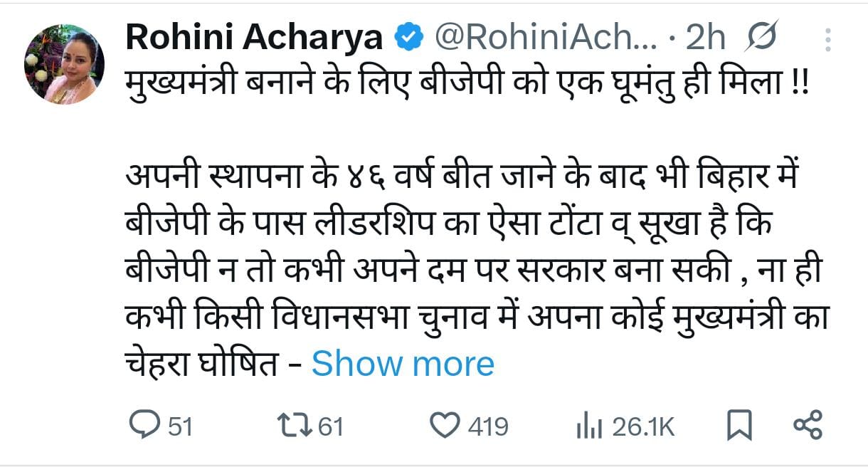The image size is (868, 467).
Task: Open the 2h timestamp link
Action: (x=704, y=37)
